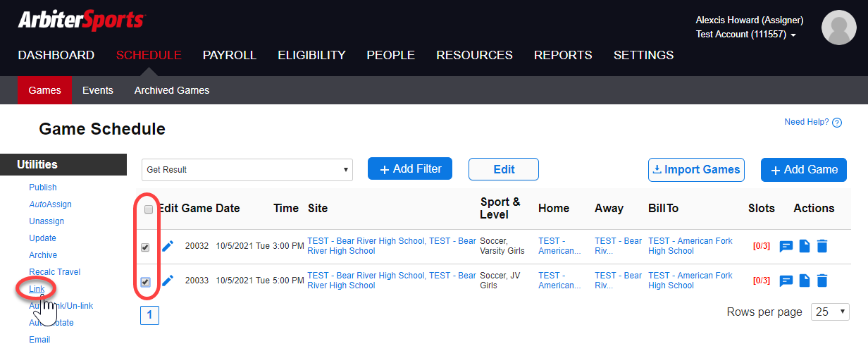Screen dimensions: 868x344
Task: Open home team link for game 20032
Action: (x=559, y=246)
